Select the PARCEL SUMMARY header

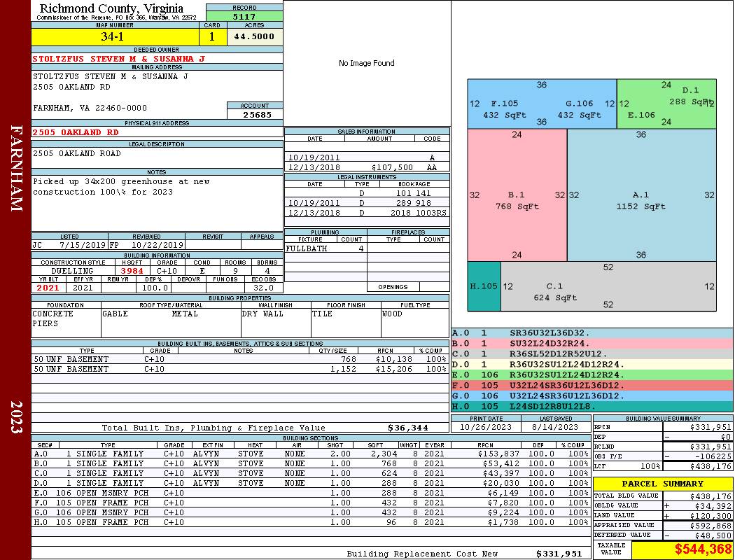(662, 484)
